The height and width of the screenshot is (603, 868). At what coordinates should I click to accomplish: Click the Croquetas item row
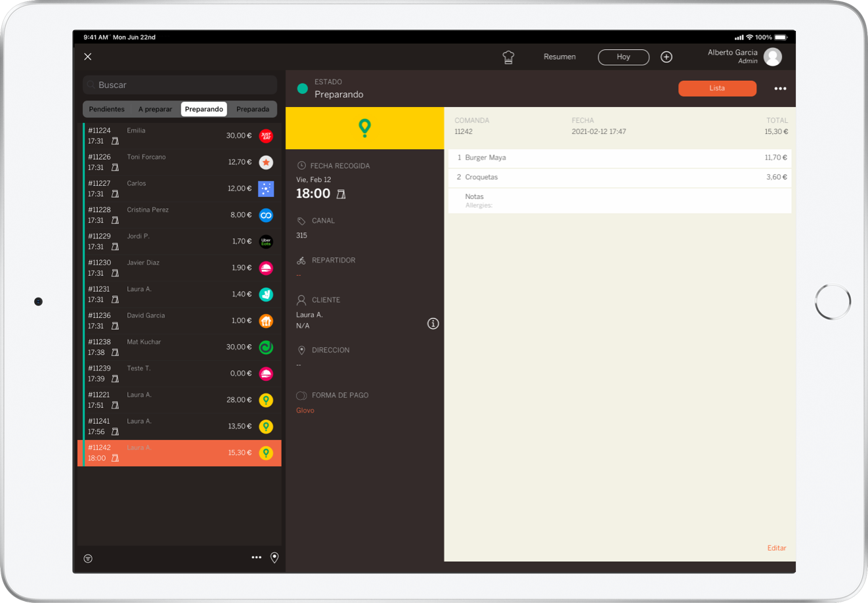pos(619,177)
